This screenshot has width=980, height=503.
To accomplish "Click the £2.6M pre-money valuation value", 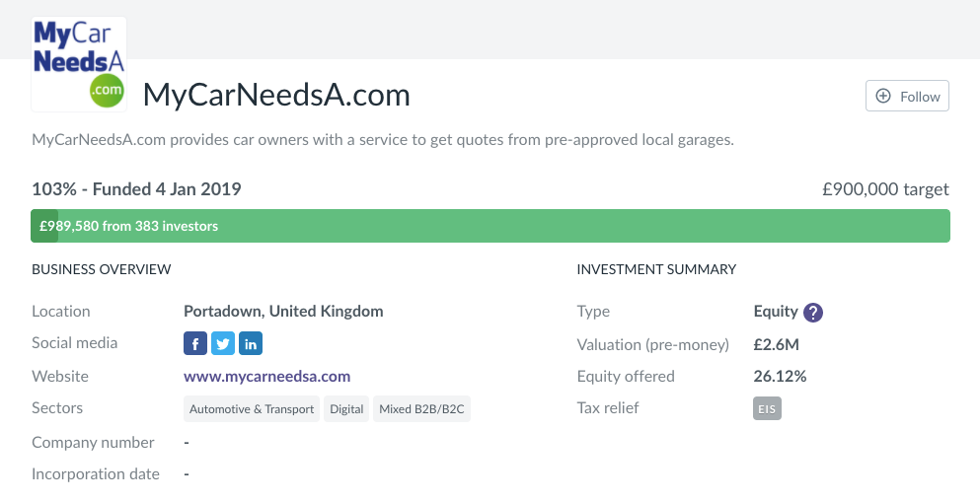I will click(775, 344).
